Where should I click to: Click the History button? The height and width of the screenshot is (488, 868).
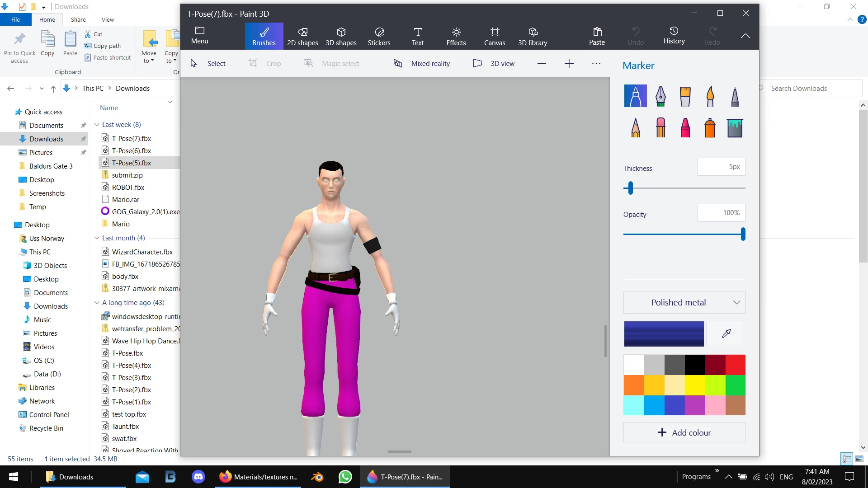[x=674, y=35]
